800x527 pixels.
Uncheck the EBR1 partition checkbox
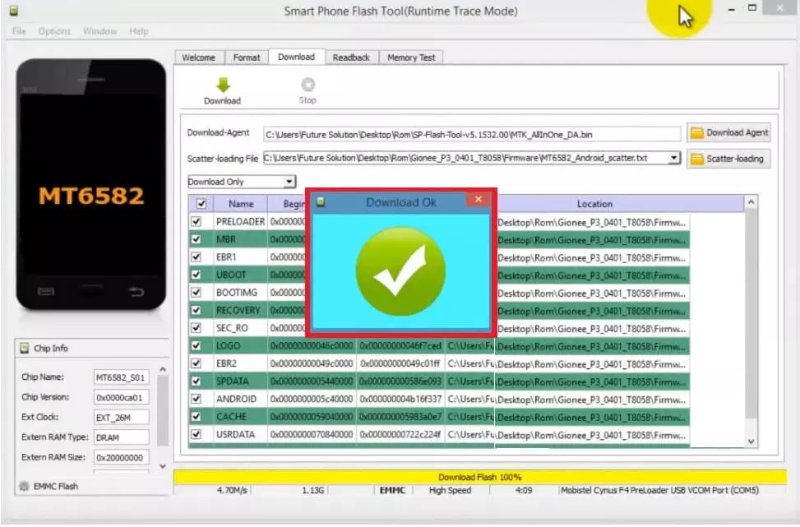click(x=196, y=257)
